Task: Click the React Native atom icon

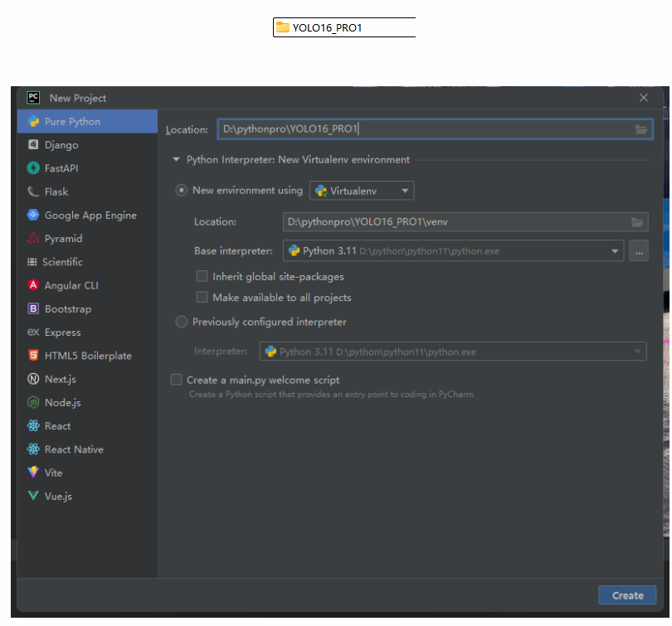Action: pos(33,449)
